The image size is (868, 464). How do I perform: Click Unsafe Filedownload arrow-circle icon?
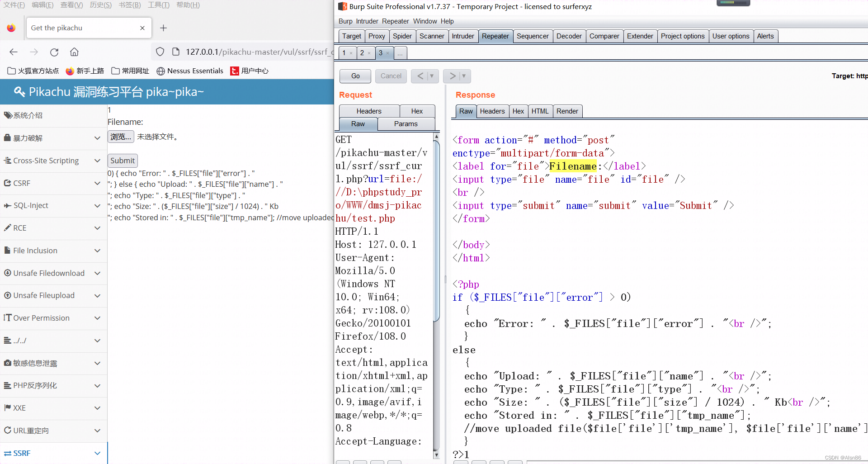(x=7, y=273)
